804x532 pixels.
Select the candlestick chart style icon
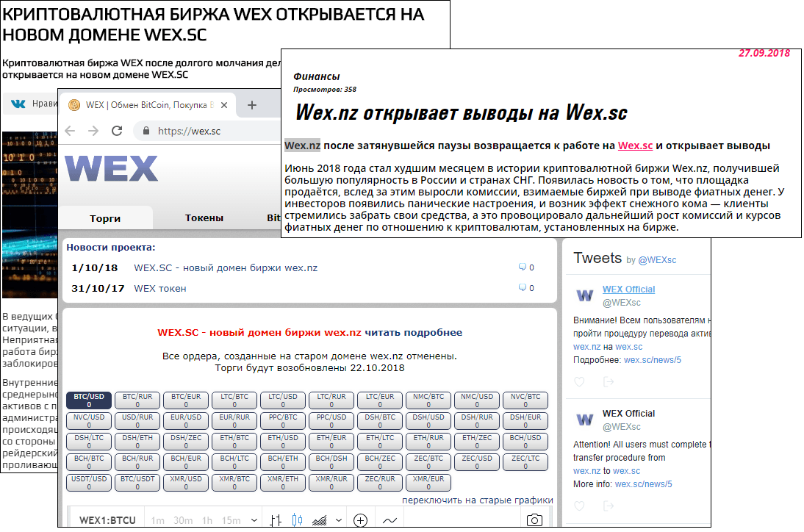click(x=297, y=520)
